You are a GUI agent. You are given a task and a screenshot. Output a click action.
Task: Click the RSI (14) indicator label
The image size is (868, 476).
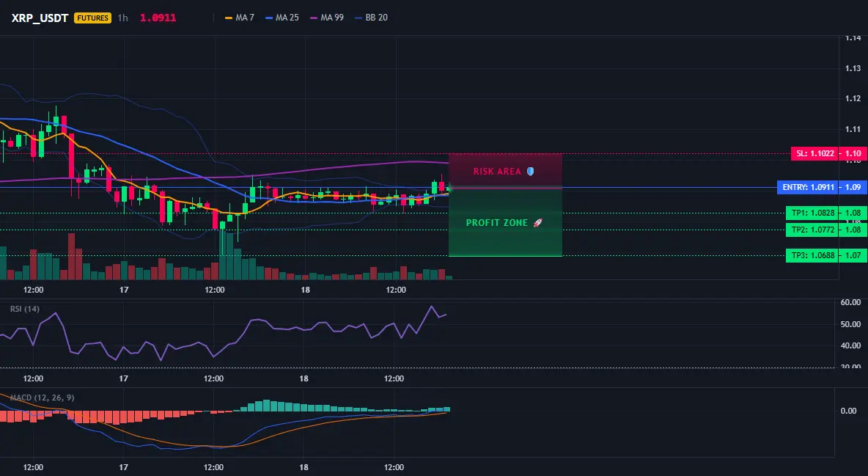point(25,309)
